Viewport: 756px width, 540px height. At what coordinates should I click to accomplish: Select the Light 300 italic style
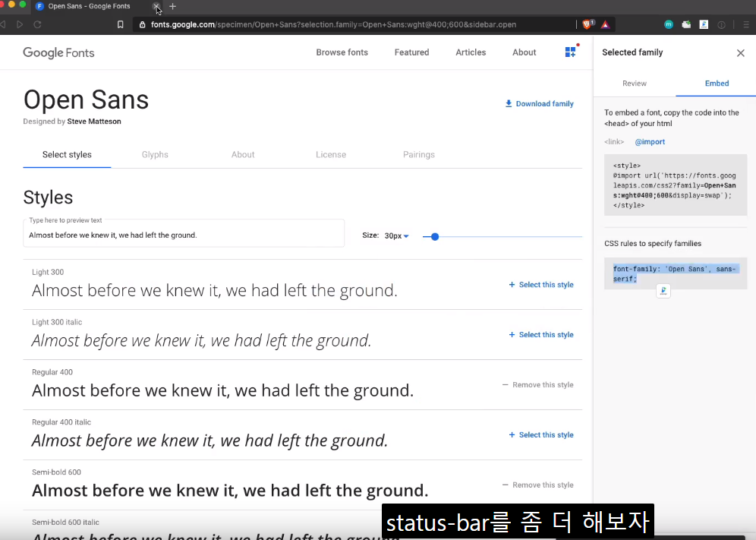pos(541,335)
